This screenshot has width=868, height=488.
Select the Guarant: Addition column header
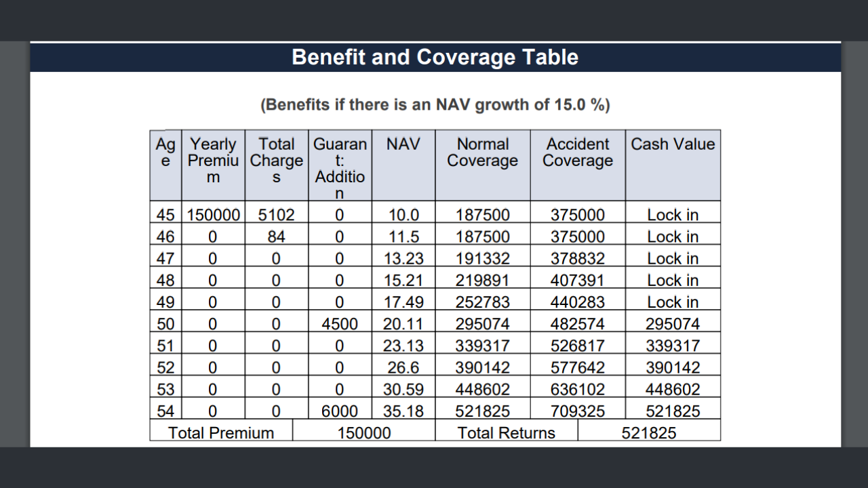coord(340,168)
